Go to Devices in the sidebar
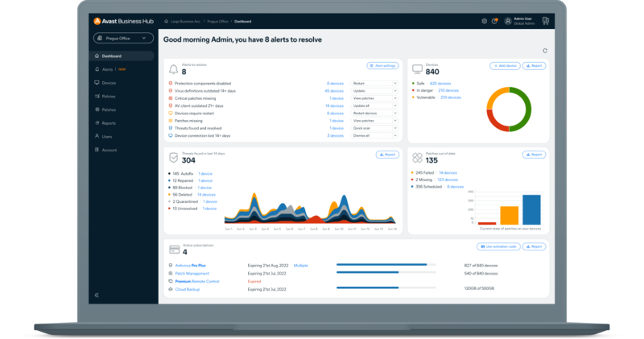This screenshot has width=644, height=339. pyautogui.click(x=109, y=83)
